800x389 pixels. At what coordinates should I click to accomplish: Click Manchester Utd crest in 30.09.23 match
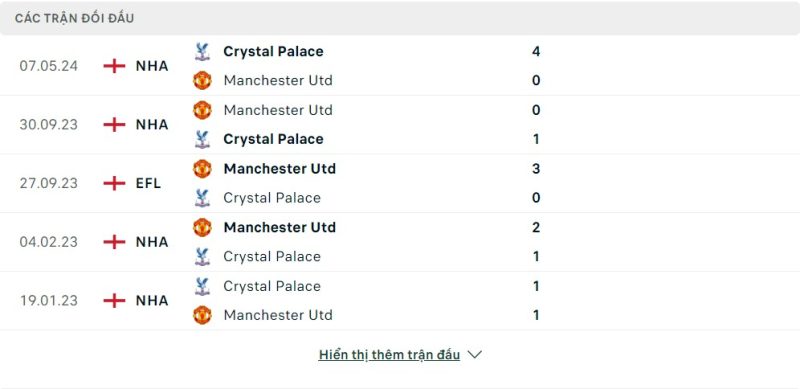coord(203,110)
